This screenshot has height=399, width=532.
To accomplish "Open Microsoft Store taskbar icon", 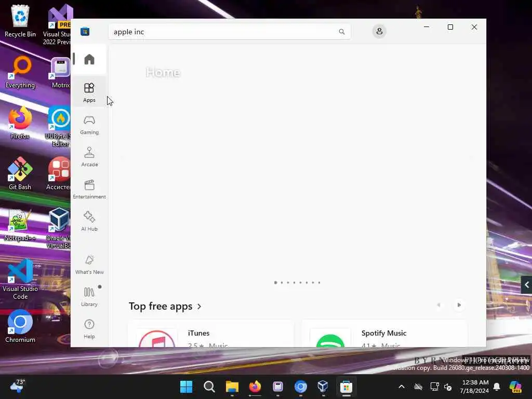I will (346, 387).
